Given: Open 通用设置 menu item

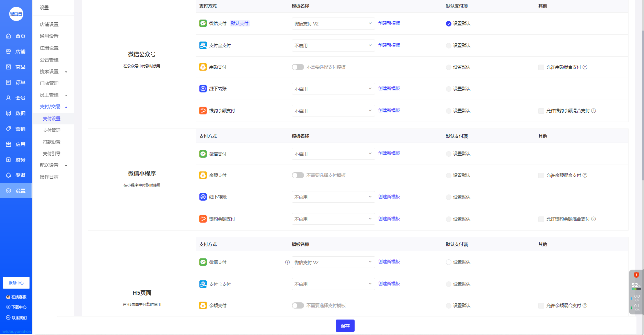Looking at the screenshot, I should [49, 36].
